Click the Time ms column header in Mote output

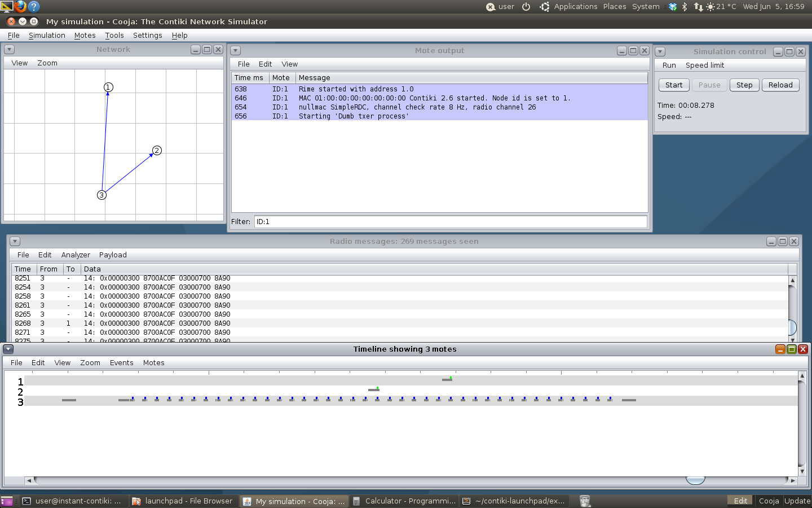(250, 78)
